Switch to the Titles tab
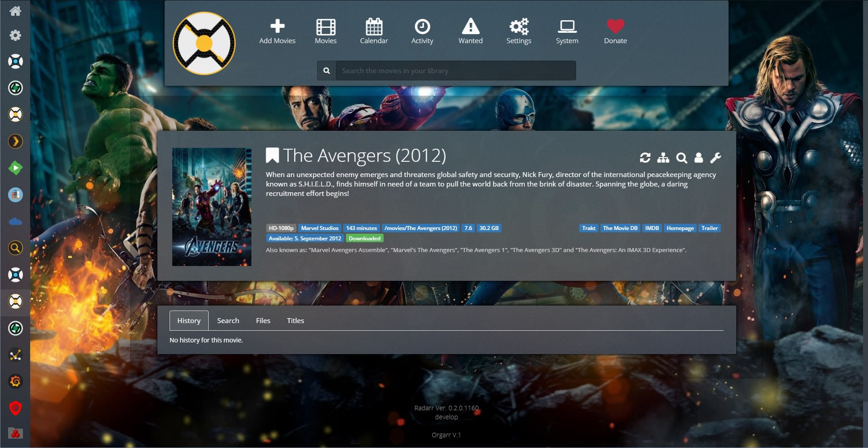Screen dimensions: 868x448 295,321
